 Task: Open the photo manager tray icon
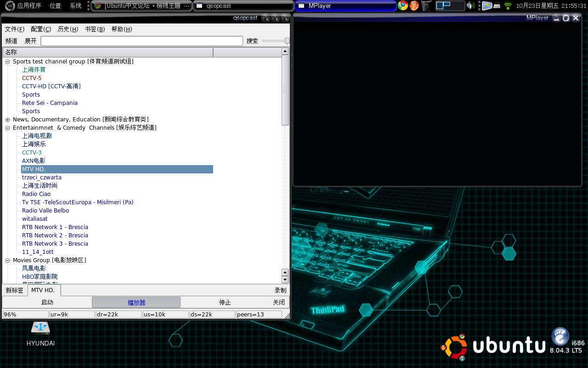[486, 6]
